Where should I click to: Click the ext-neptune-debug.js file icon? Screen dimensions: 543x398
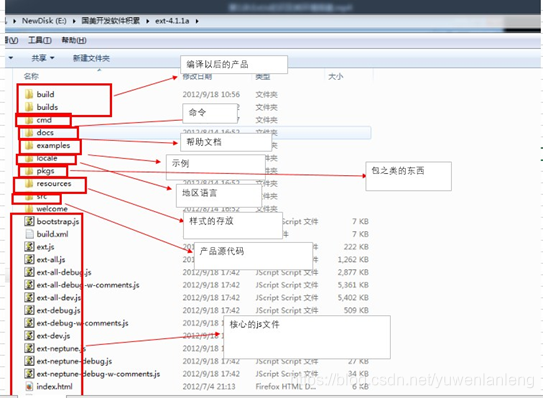pyautogui.click(x=29, y=361)
